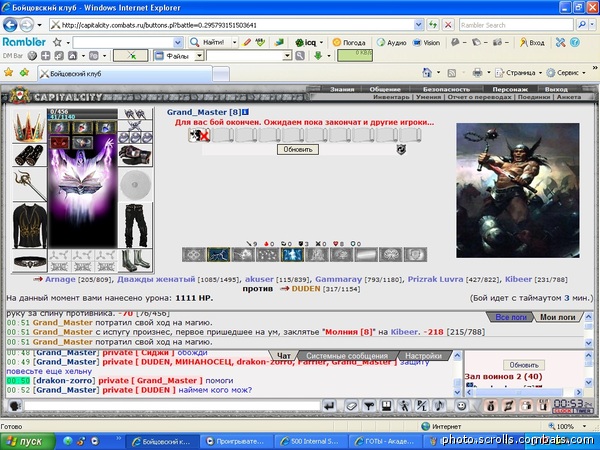This screenshot has height=450, width=600.
Task: Toggle the music note sound icon
Action: click(x=440, y=406)
